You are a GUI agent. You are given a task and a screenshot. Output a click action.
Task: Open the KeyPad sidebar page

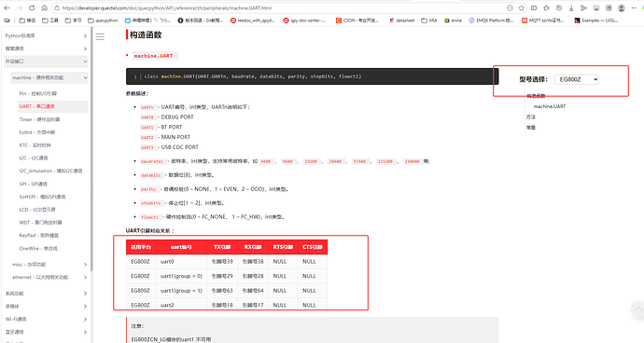pos(39,236)
